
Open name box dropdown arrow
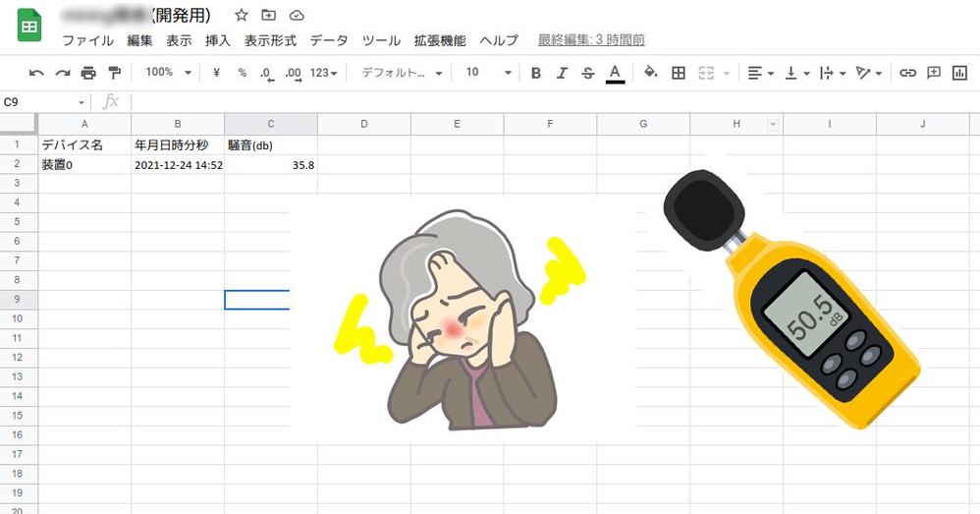point(82,102)
